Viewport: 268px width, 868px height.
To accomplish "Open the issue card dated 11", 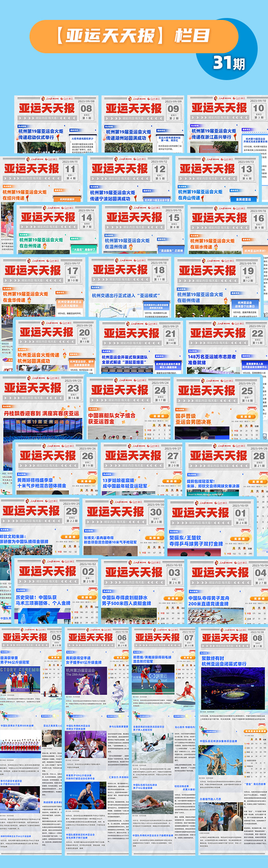I will [41, 179].
